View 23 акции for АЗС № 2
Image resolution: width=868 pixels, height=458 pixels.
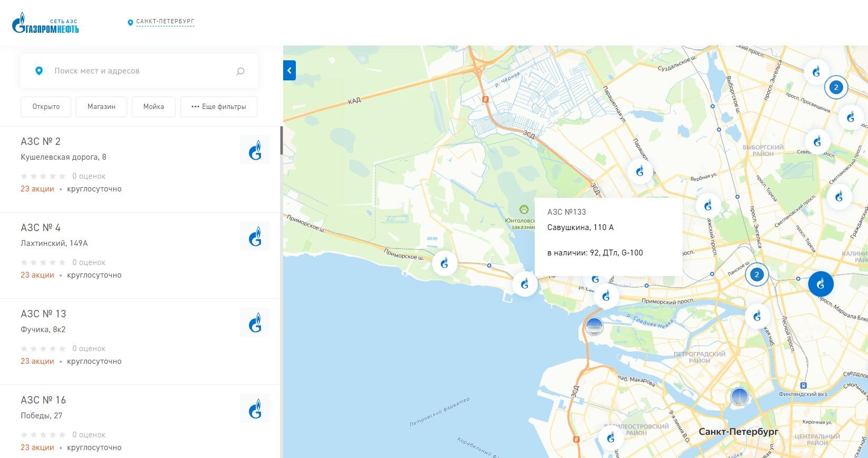point(37,189)
